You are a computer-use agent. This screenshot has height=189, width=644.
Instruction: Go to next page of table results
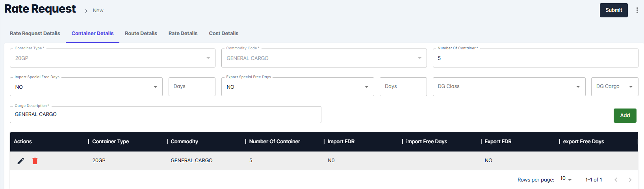(630, 180)
